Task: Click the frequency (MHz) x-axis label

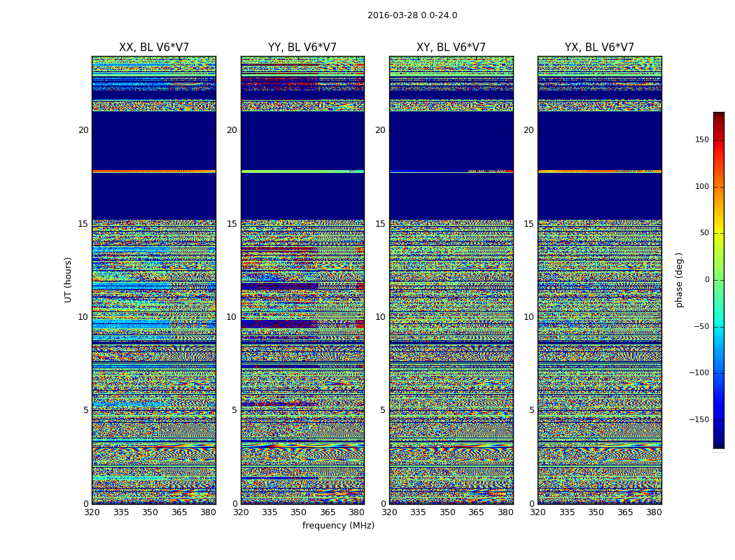Action: tap(338, 526)
